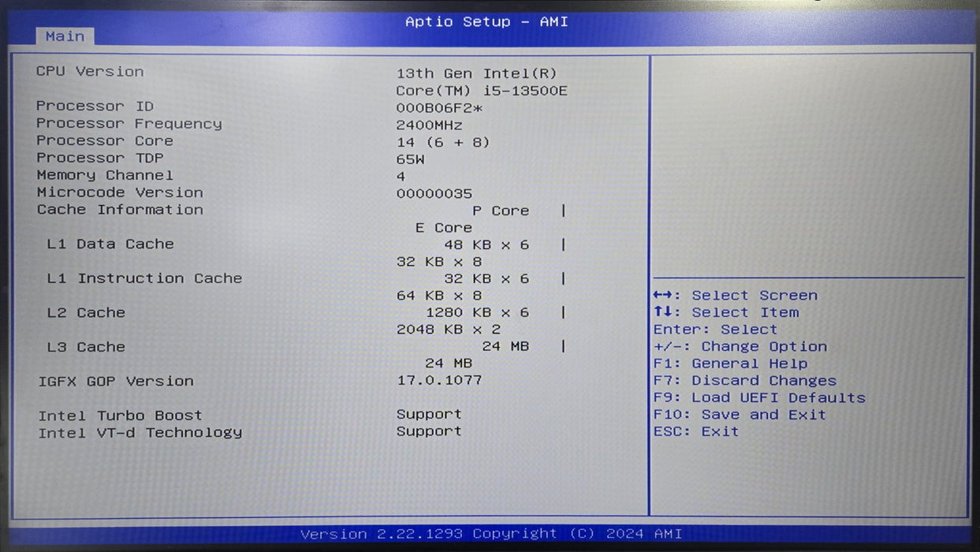Select the Main tab

click(65, 36)
